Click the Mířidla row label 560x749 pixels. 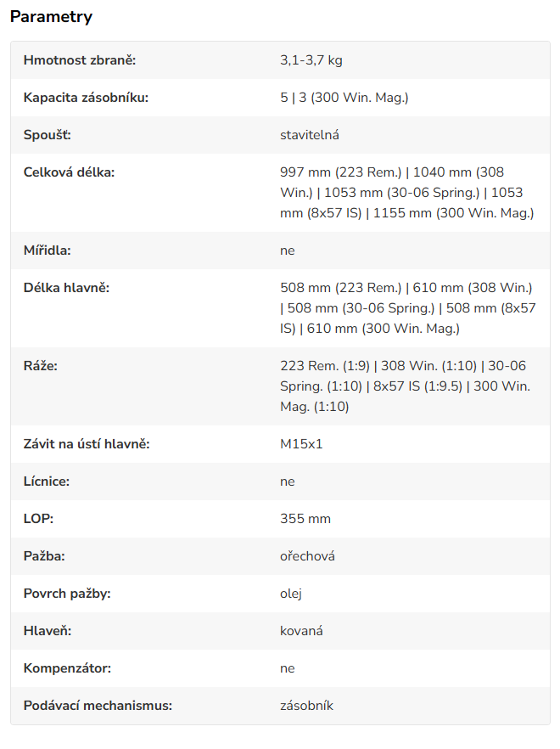48,251
